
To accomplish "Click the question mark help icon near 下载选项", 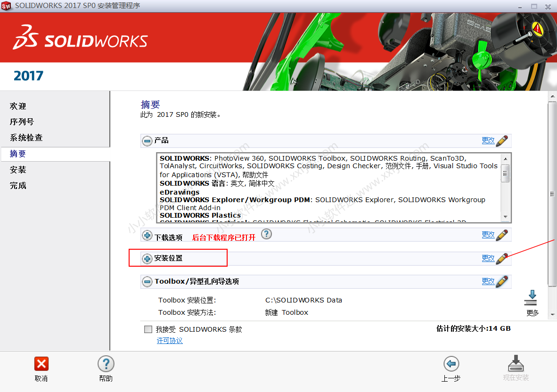I will coord(266,234).
